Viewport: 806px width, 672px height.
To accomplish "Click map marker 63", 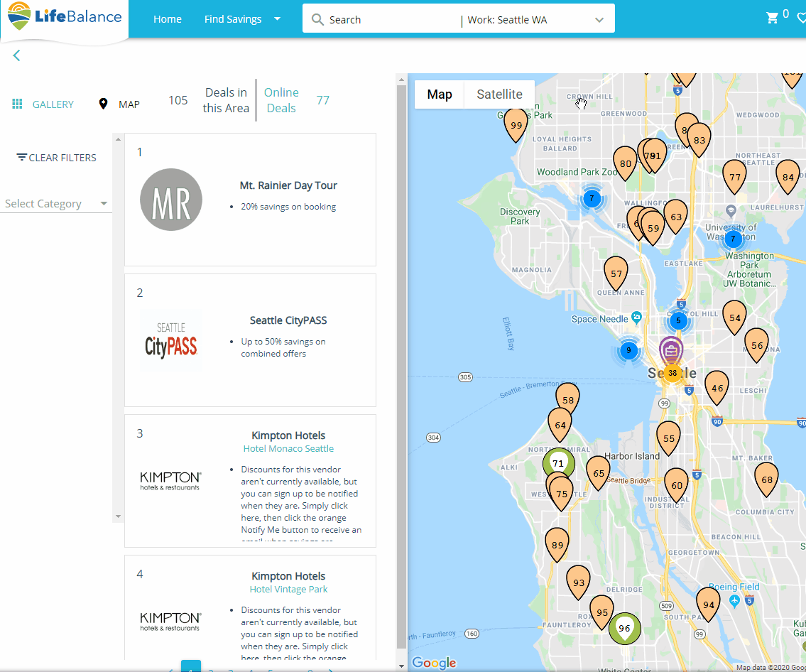I will tap(675, 217).
